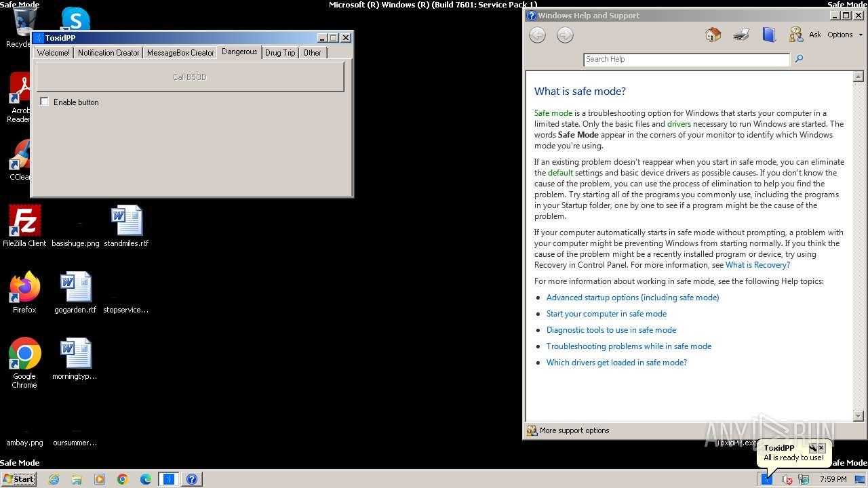Select morningtyp document on desktop
This screenshot has width=868, height=488.
coord(75,359)
